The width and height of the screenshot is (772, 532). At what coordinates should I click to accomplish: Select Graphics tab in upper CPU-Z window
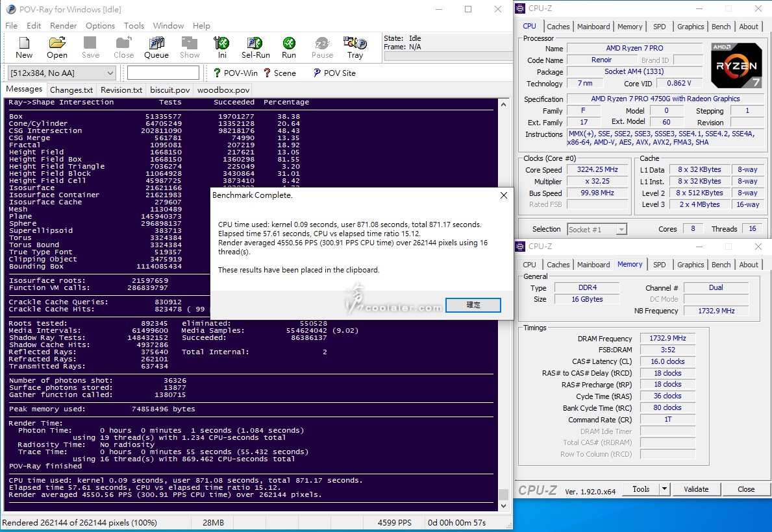[690, 27]
